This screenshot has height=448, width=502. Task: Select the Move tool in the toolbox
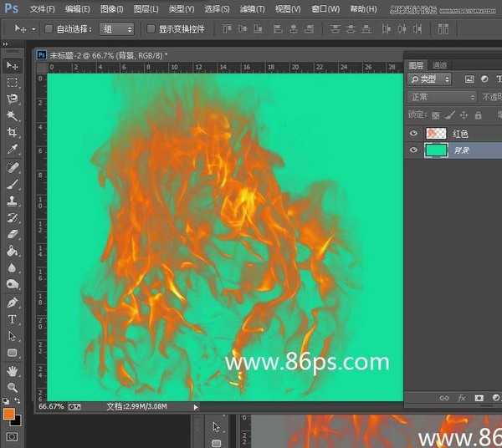tap(13, 66)
